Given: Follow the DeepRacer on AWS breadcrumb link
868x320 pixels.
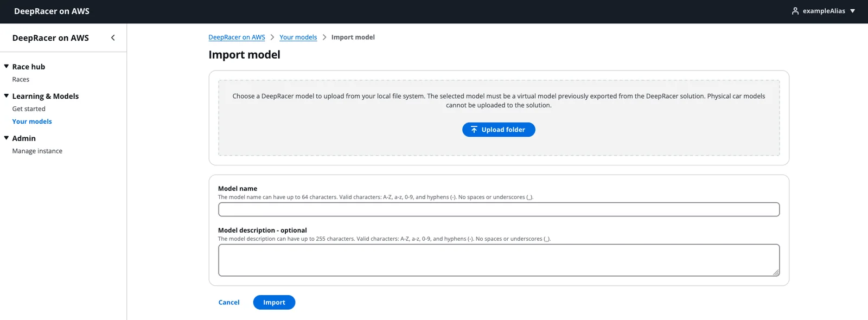Looking at the screenshot, I should 237,37.
